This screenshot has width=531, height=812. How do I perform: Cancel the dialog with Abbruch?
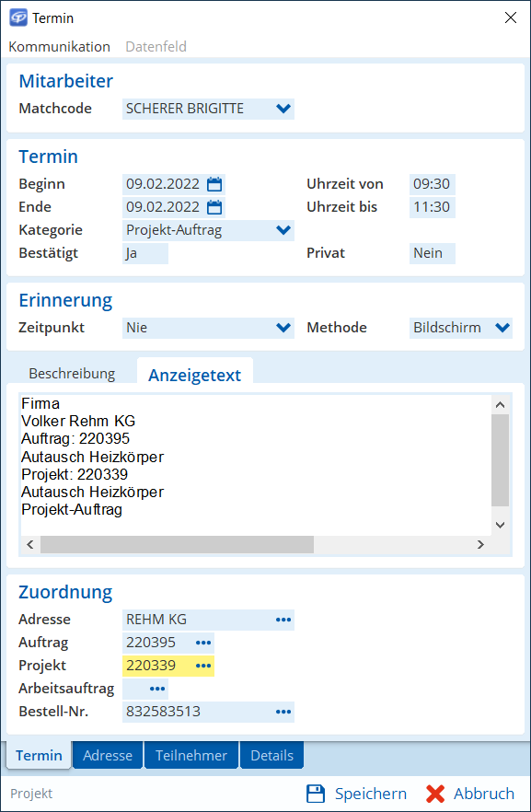(470, 794)
